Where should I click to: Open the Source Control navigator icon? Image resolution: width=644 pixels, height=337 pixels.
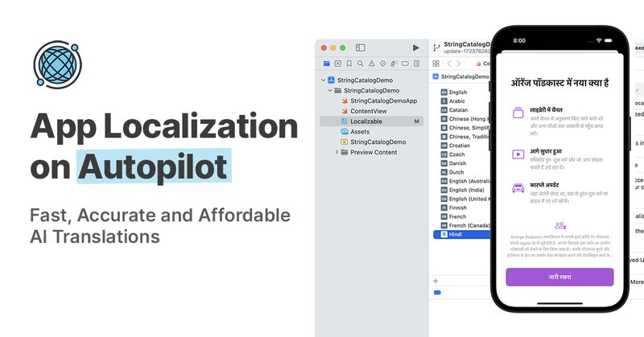337,64
